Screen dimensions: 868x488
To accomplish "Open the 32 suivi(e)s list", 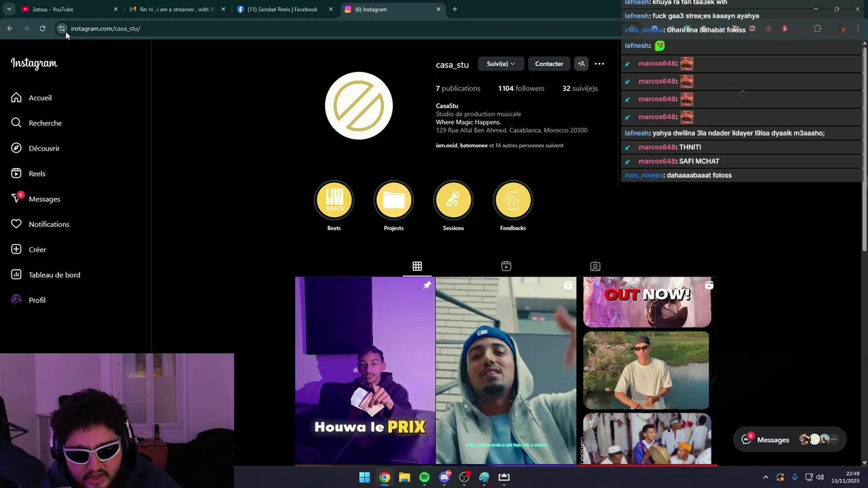I will click(x=580, y=88).
